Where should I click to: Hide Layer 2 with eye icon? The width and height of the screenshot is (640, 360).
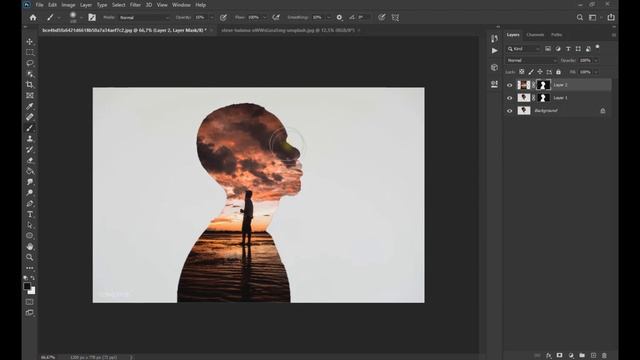pyautogui.click(x=509, y=85)
